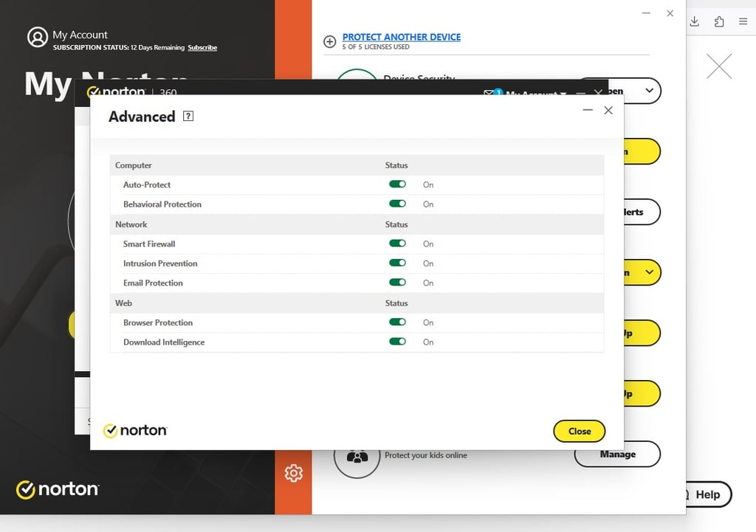
Task: Select Behavioral Protection row label
Action: pos(162,204)
